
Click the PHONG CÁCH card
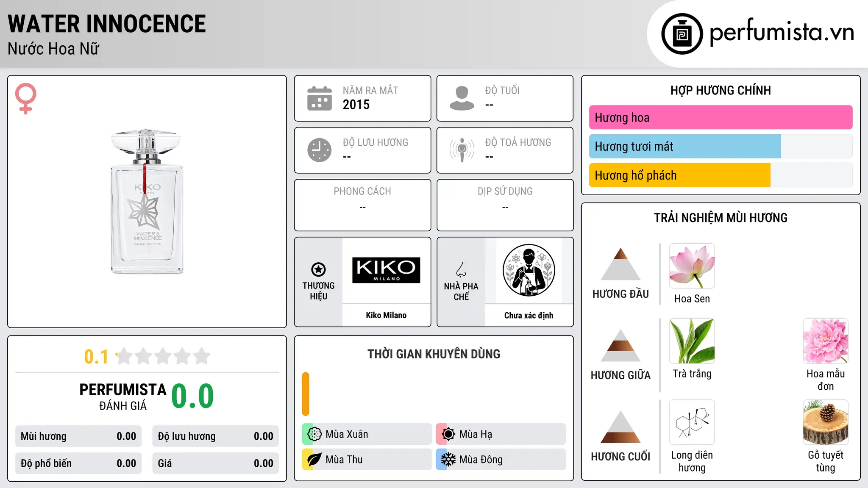pyautogui.click(x=362, y=205)
